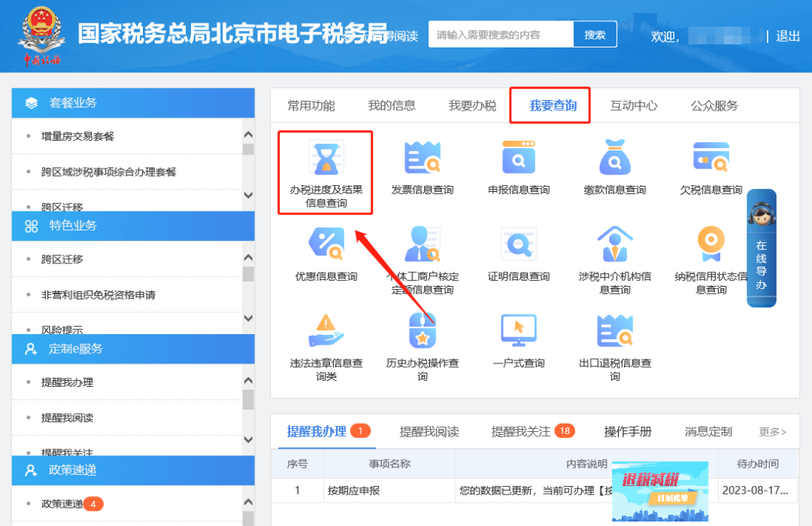Switch to 互动中心 tab
Image resolution: width=812 pixels, height=526 pixels.
(634, 105)
